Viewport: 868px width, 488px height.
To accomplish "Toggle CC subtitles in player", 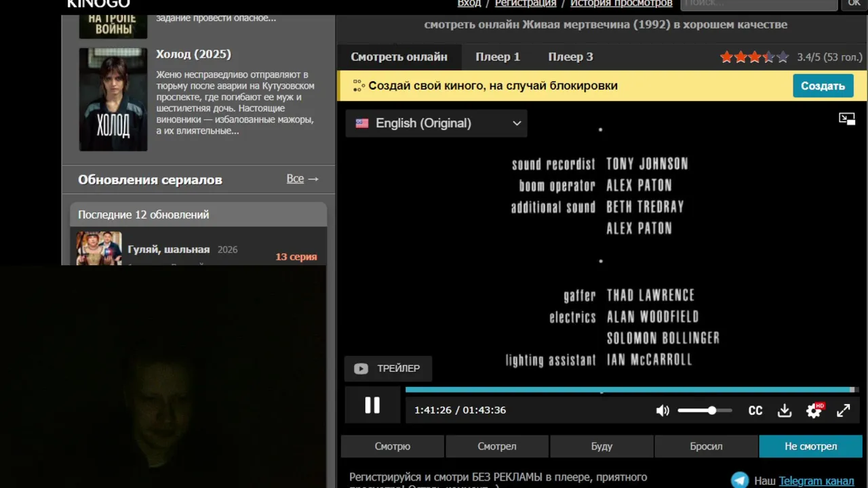I will click(755, 410).
